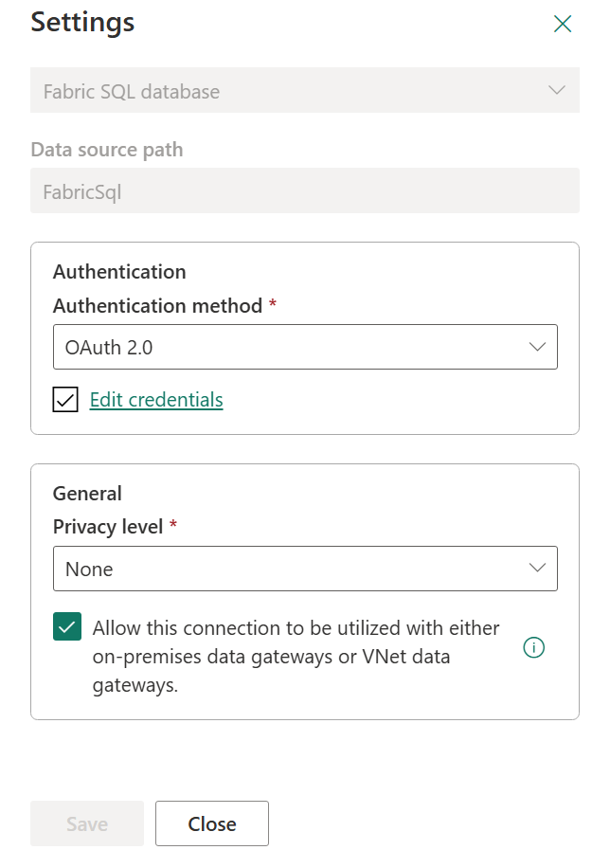Uncheck the allow gateway connection checkbox

[x=67, y=626]
